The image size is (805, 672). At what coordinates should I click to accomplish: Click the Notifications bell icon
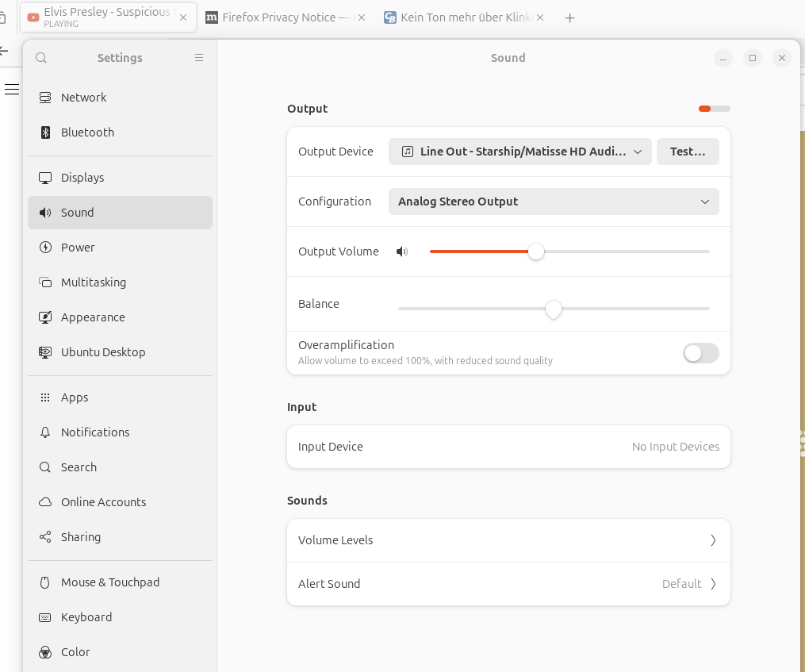coord(45,432)
